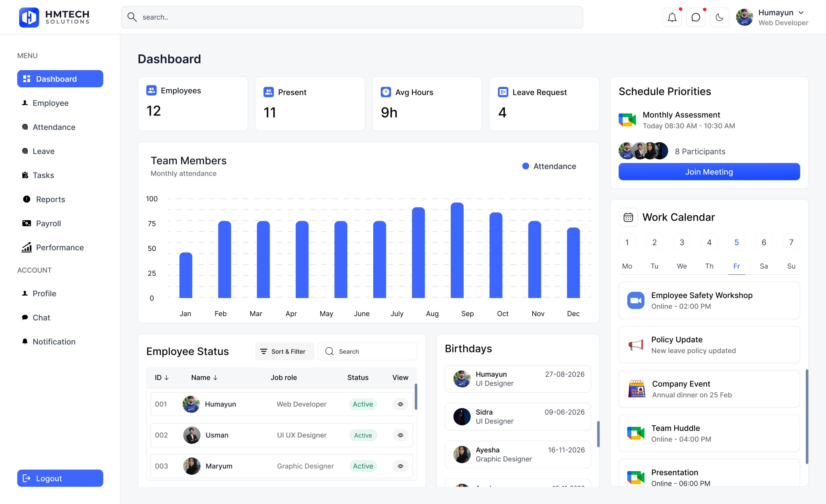Open the Sort & Filter dropdown
Image resolution: width=826 pixels, height=504 pixels.
tap(284, 351)
